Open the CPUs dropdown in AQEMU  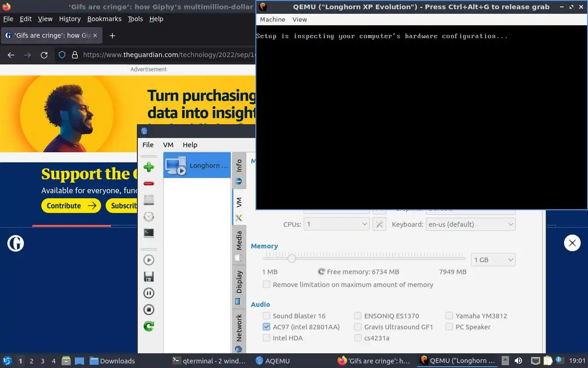tap(337, 224)
